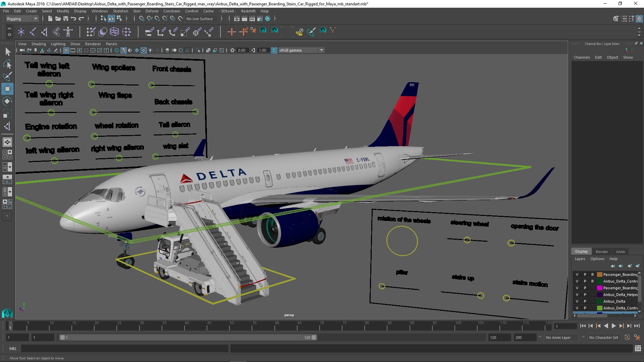
Task: Open the Rigging menu set dropdown
Action: pos(22,19)
